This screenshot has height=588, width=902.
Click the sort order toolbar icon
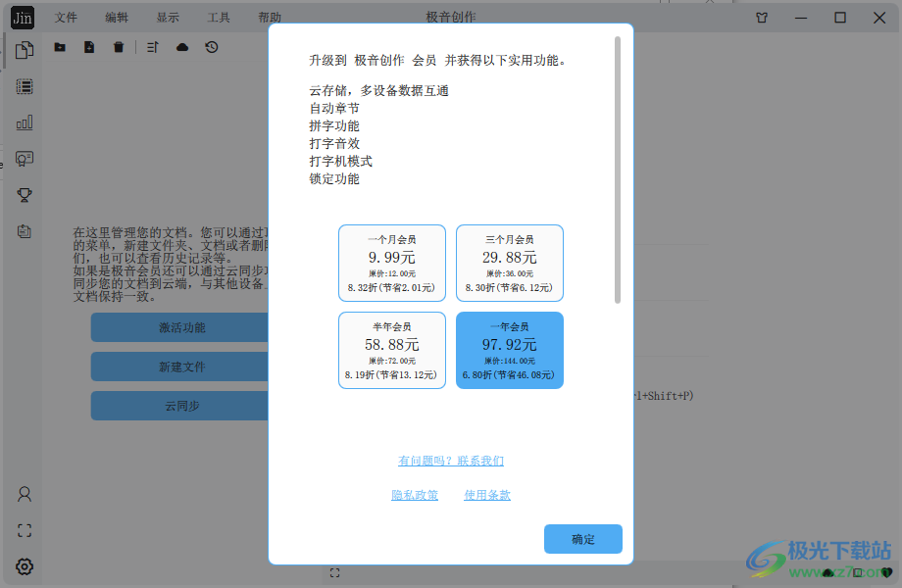(x=152, y=47)
